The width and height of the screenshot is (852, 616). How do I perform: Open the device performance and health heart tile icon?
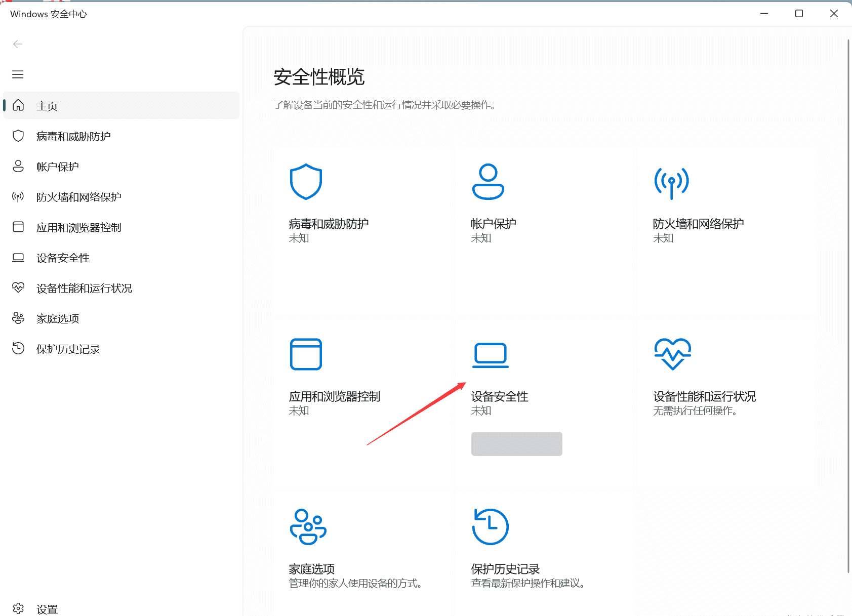coord(672,354)
